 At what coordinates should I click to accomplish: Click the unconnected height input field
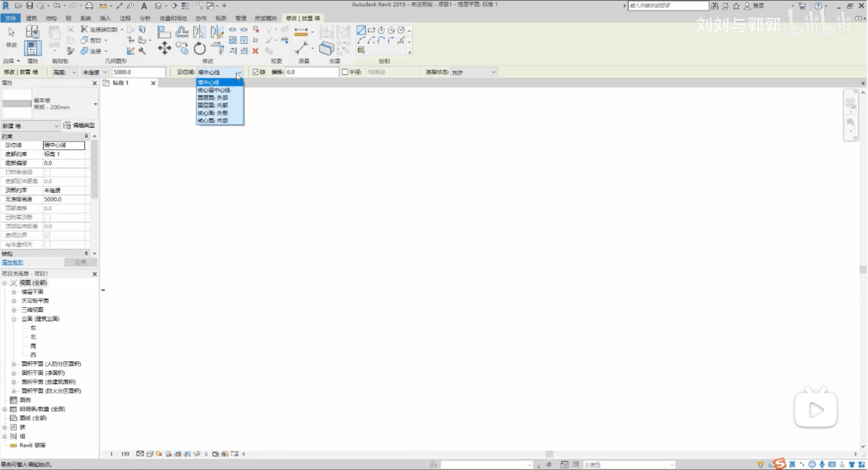(139, 72)
